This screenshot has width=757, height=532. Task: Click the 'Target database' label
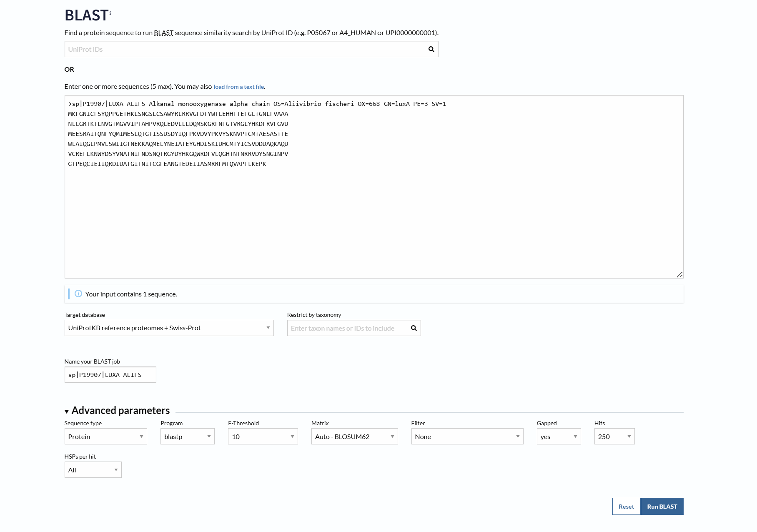tap(85, 315)
